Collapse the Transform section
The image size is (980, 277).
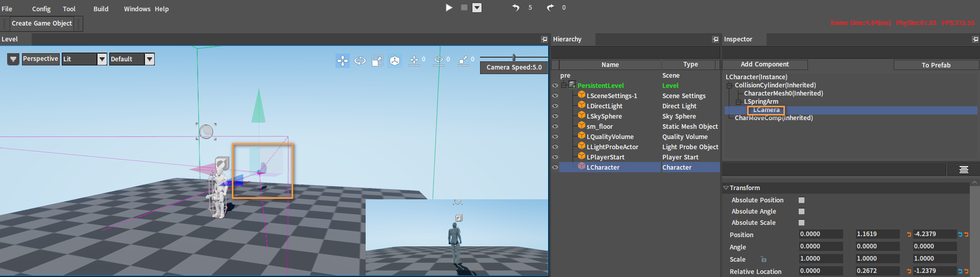(726, 188)
